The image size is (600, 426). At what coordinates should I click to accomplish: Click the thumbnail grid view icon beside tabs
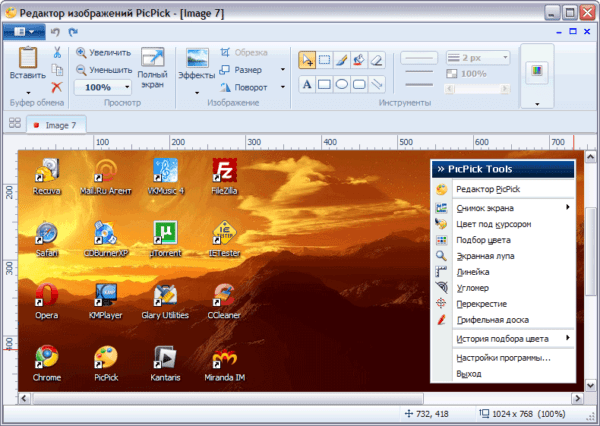[x=15, y=123]
